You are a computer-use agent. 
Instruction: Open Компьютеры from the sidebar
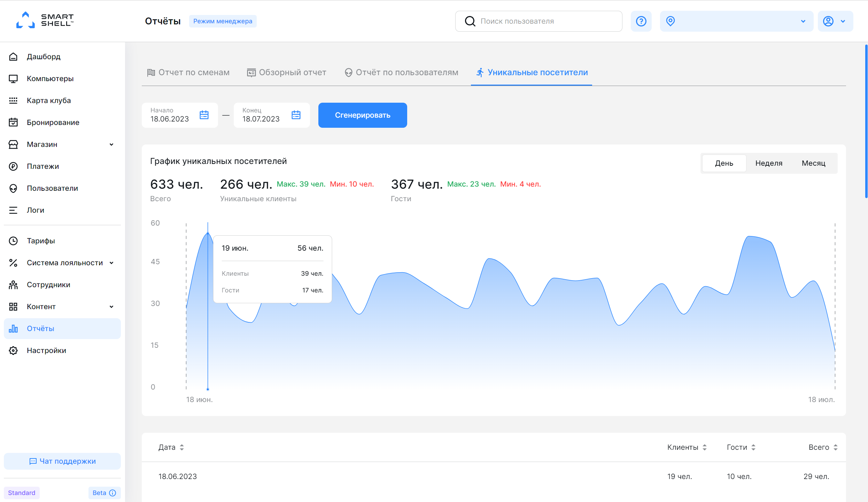pos(62,79)
